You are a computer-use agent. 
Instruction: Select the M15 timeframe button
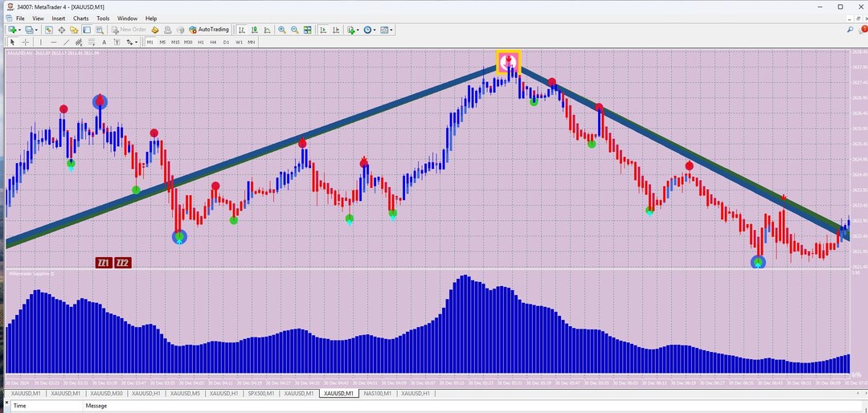175,42
